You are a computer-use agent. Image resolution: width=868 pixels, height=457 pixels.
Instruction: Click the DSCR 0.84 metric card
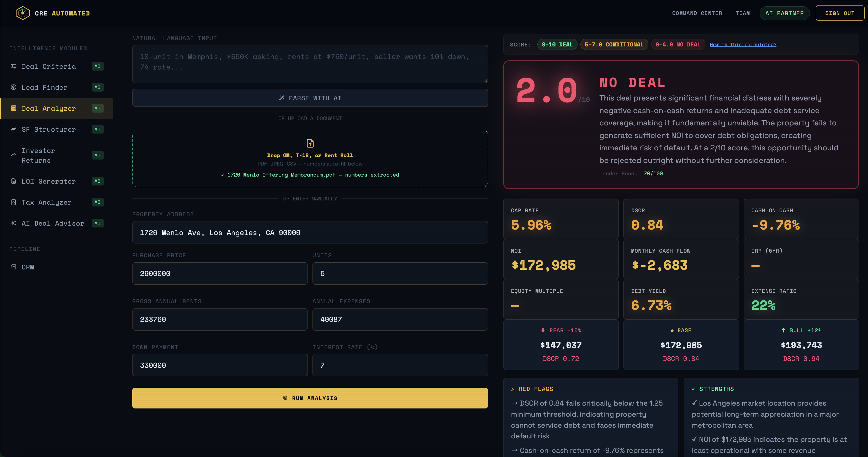(x=681, y=219)
